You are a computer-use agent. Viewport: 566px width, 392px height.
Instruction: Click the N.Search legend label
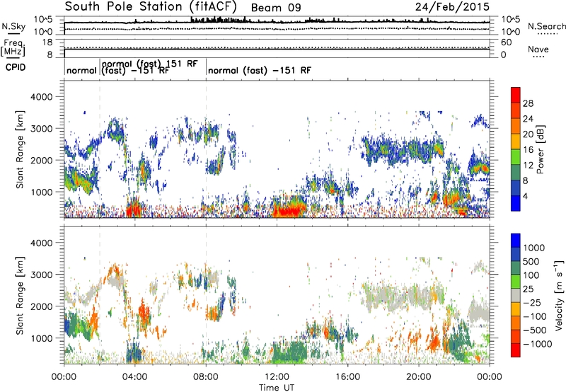point(546,26)
